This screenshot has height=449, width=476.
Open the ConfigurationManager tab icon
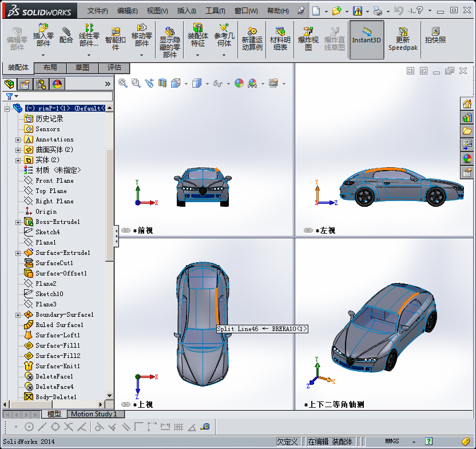tap(41, 84)
